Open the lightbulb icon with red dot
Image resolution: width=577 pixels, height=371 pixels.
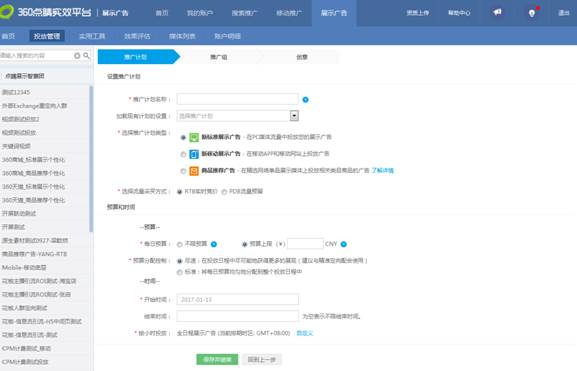[532, 13]
